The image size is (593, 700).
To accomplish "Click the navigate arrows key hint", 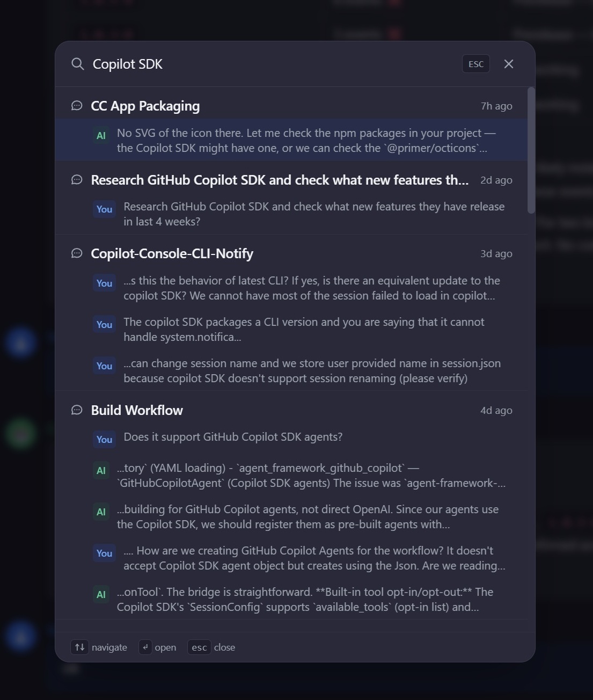I will click(79, 647).
